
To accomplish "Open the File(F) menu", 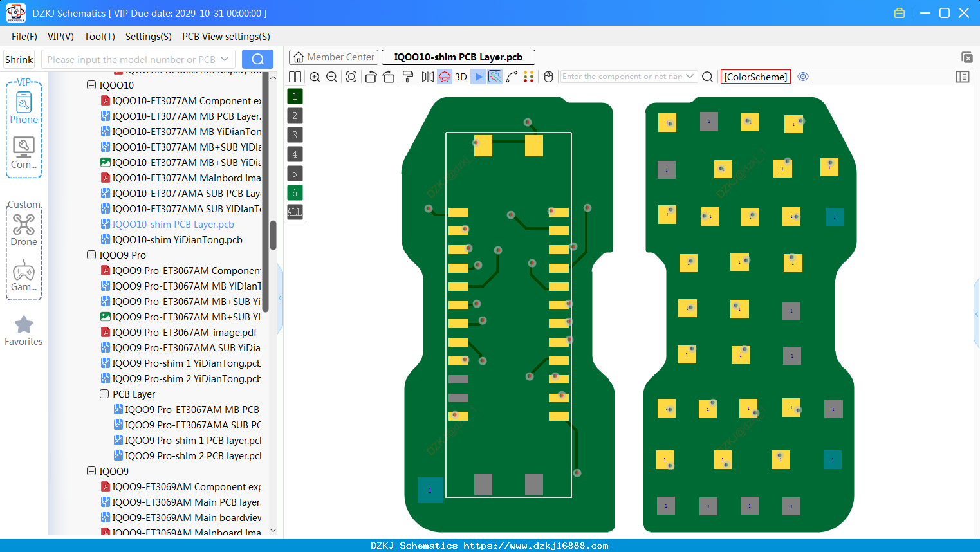I will (24, 37).
